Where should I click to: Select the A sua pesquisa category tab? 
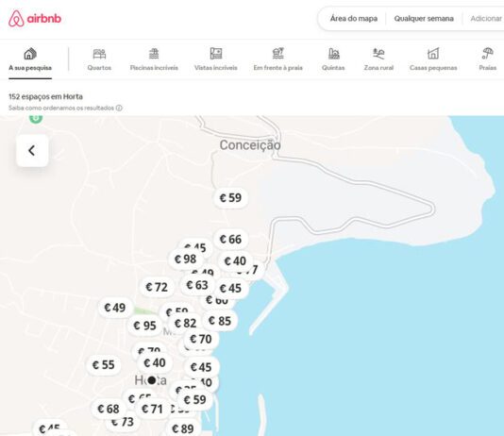(x=30, y=59)
